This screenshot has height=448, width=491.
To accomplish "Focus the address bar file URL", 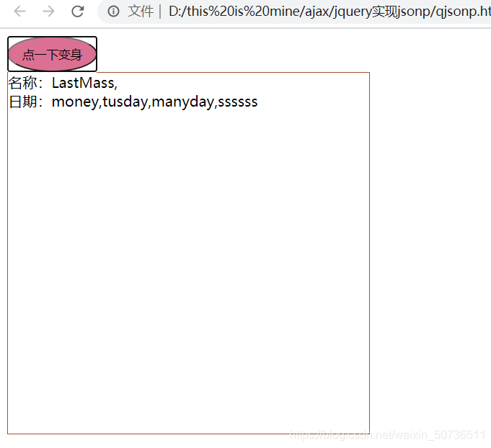I will pos(329,12).
